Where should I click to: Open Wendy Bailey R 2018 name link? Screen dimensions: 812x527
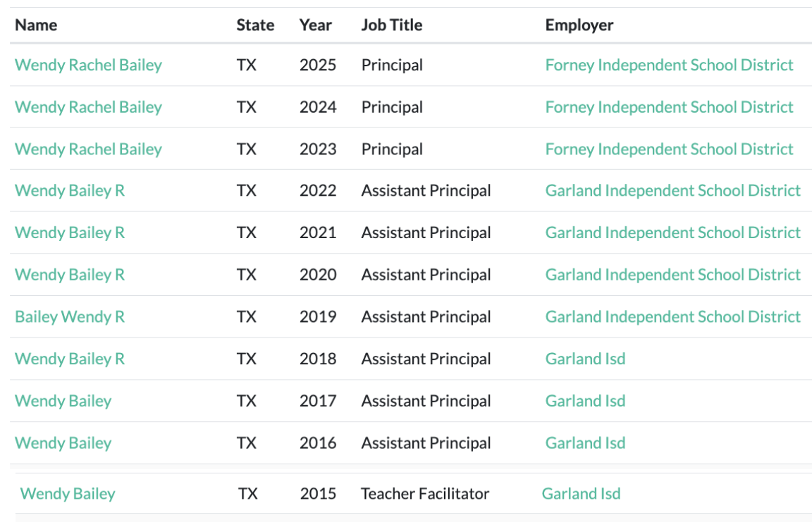(69, 359)
